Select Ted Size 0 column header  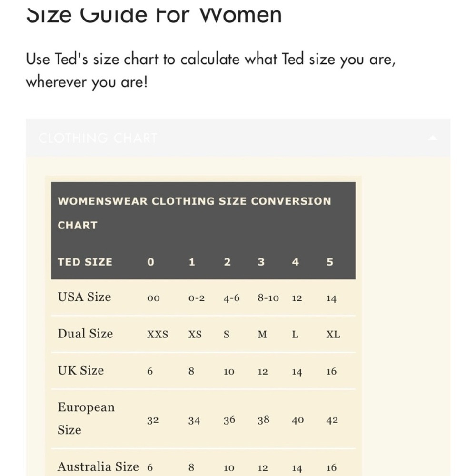point(150,262)
